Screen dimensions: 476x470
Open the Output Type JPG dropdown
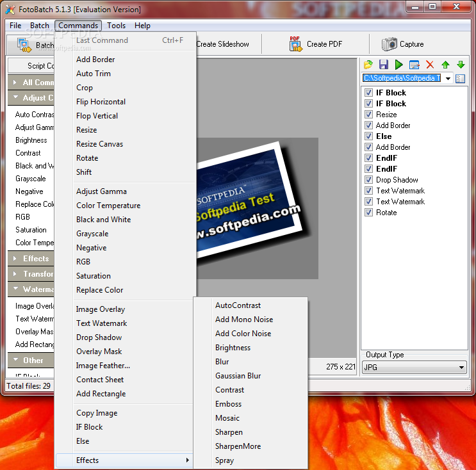[414, 368]
